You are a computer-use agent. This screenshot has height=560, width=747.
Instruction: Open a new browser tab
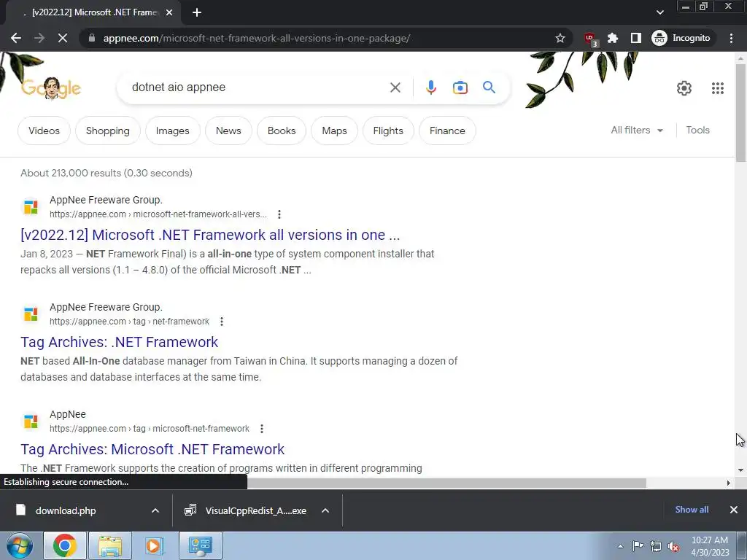(x=197, y=13)
